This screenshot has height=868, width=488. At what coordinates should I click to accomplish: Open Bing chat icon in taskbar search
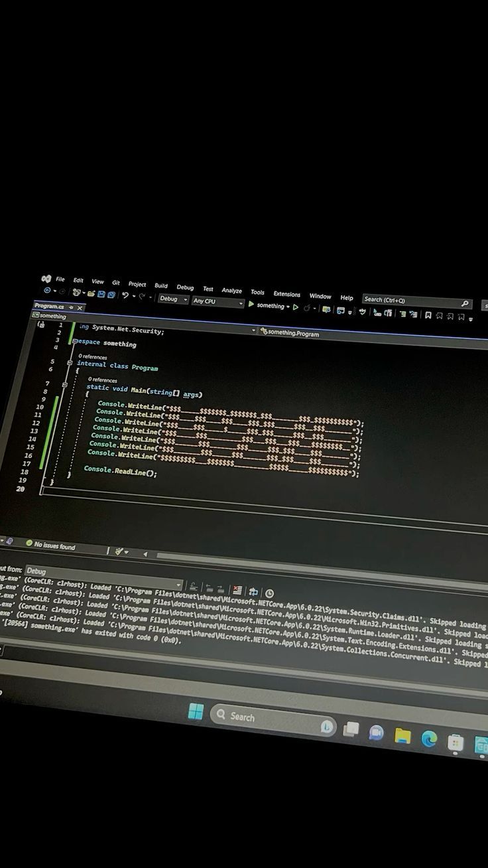(x=326, y=727)
